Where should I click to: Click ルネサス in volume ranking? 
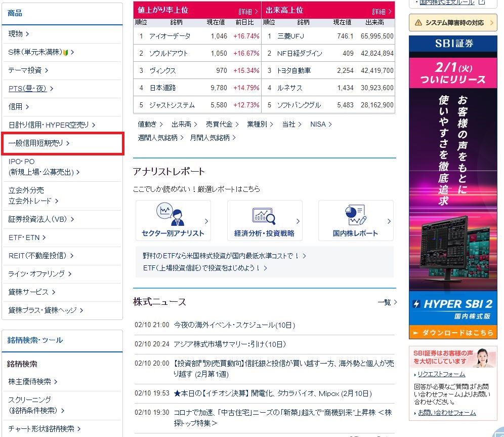click(289, 88)
